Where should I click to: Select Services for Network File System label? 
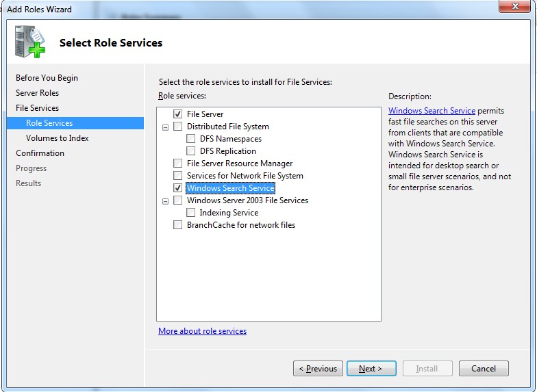point(245,176)
